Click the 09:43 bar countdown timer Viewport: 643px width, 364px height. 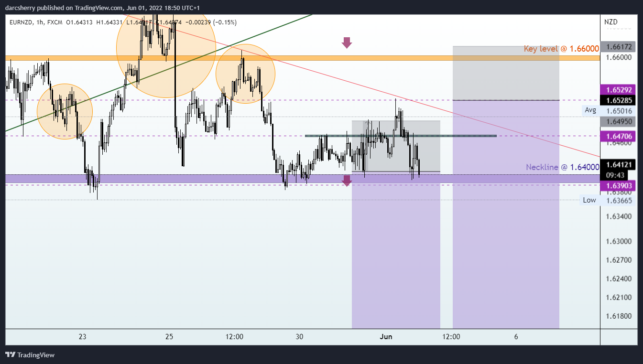tap(614, 175)
